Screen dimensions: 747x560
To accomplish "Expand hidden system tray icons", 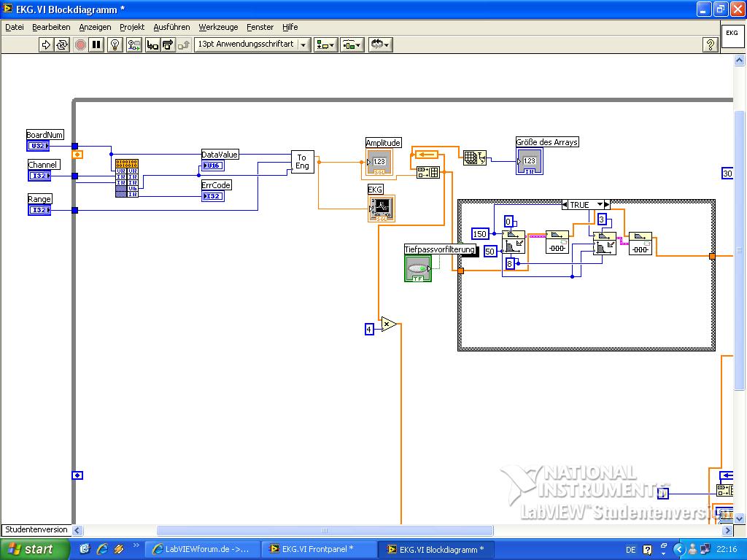I will 679,550.
